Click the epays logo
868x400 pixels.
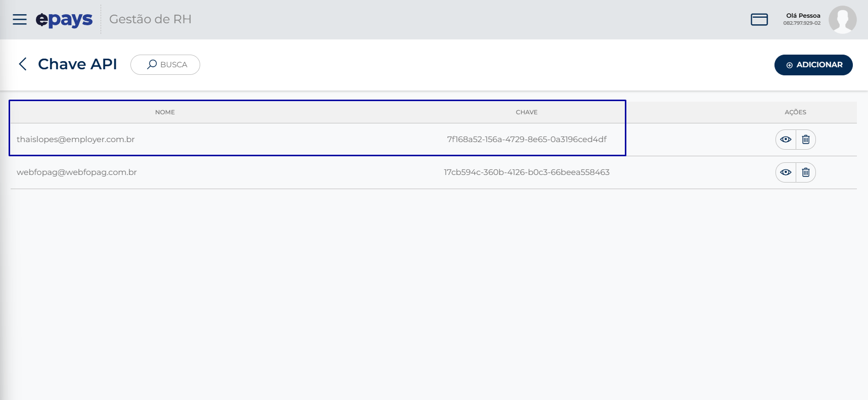click(x=64, y=20)
